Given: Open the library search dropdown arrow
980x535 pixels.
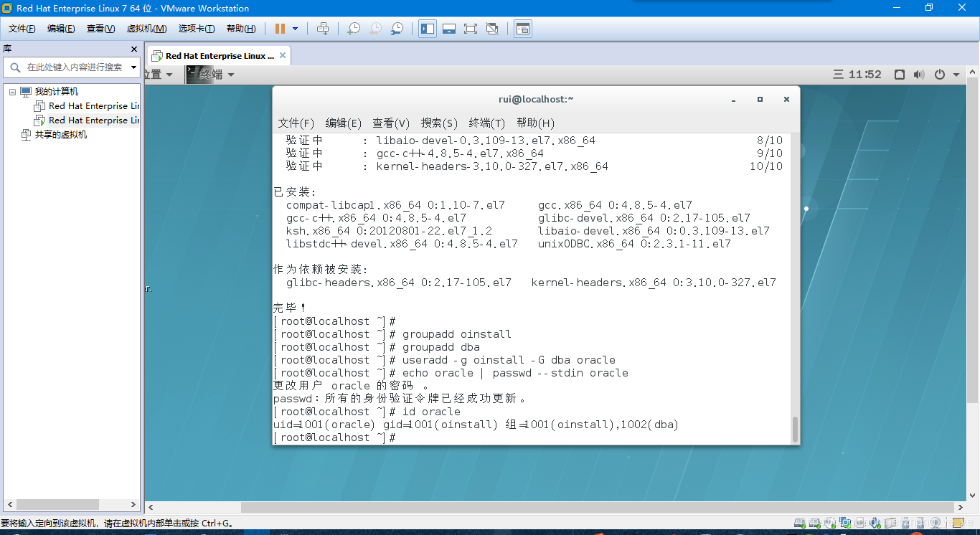Looking at the screenshot, I should pyautogui.click(x=133, y=67).
